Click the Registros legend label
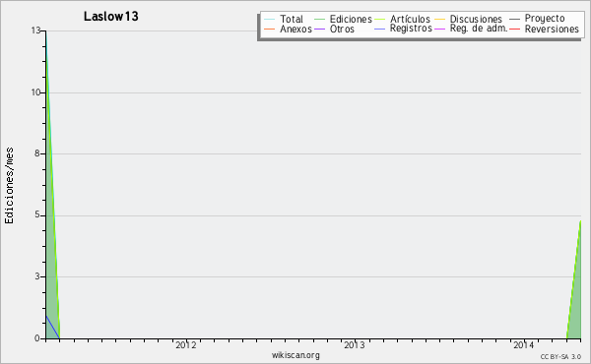 pyautogui.click(x=411, y=29)
